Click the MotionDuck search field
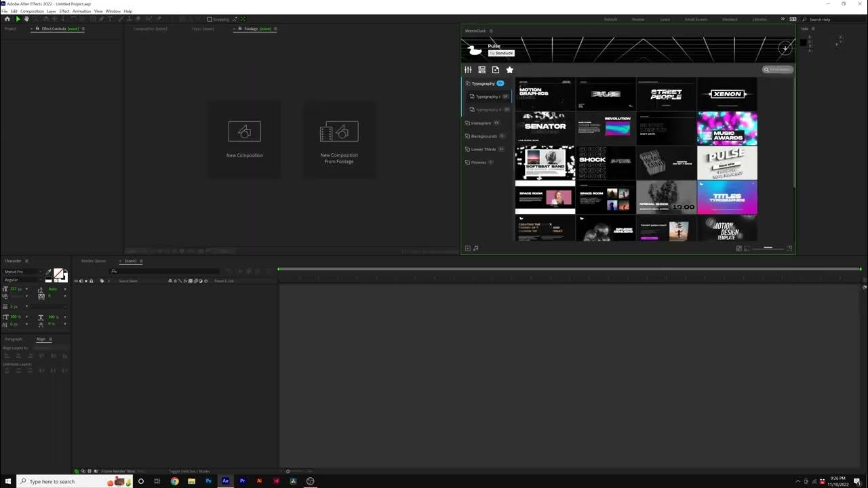This screenshot has width=868, height=488. click(777, 69)
